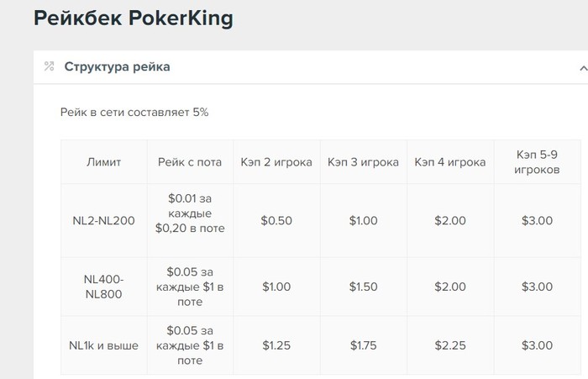The image size is (588, 379).
Task: Click the $2.25 cap cell for NL1k
Action: coord(450,345)
